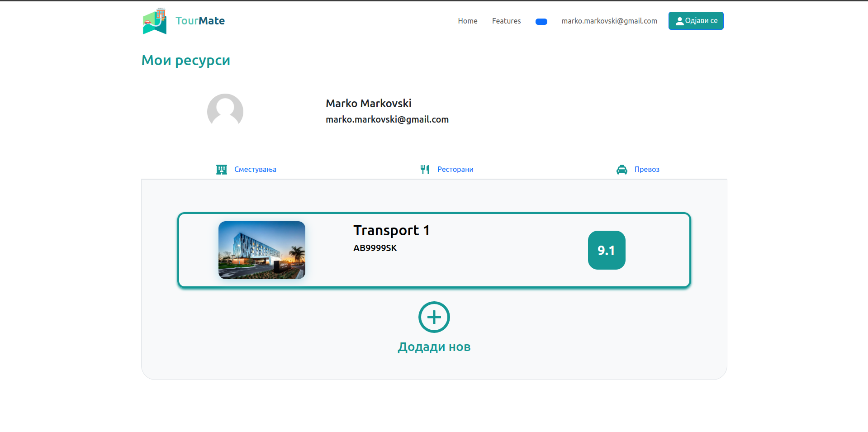Click the Додади нов label
868x432 pixels.
(x=434, y=347)
